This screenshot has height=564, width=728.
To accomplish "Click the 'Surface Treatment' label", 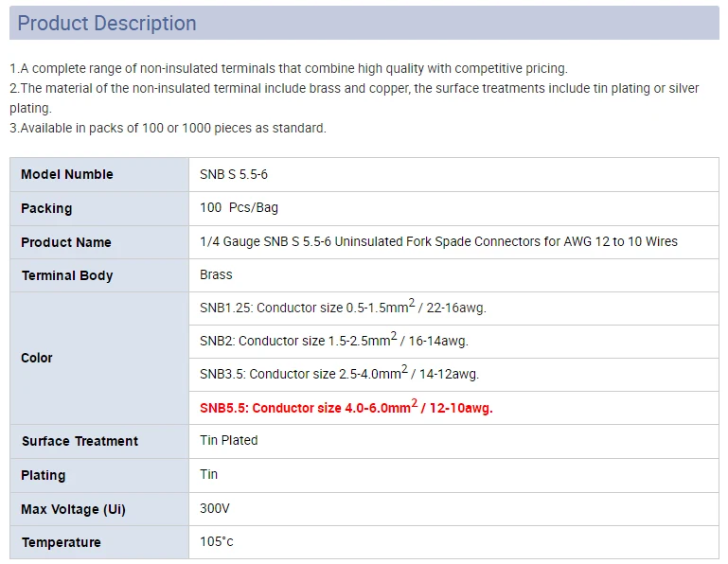I will (80, 441).
